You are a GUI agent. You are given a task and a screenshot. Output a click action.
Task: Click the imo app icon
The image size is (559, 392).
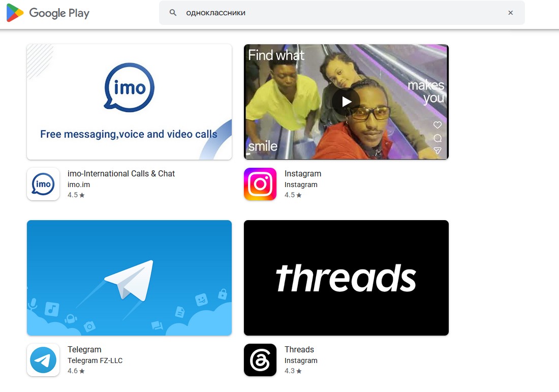click(43, 184)
